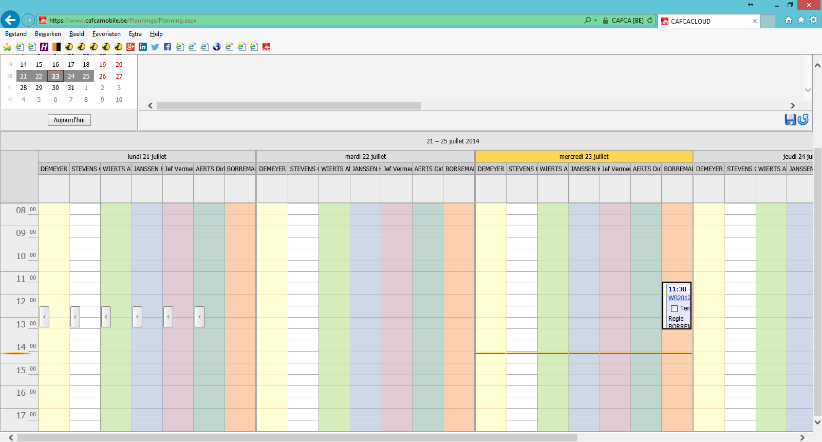Click DEMEYER column header under mardi 22 juillet
The image size is (822, 442).
coord(272,169)
